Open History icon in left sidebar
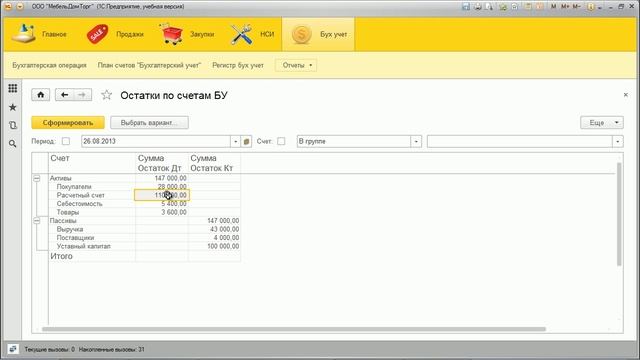This screenshot has height=360, width=640. tap(13, 125)
